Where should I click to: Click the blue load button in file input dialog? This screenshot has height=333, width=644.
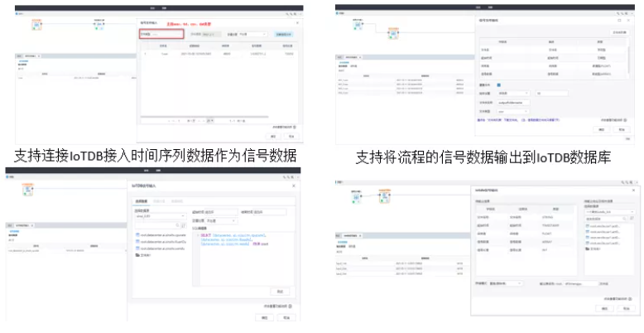coord(283,35)
